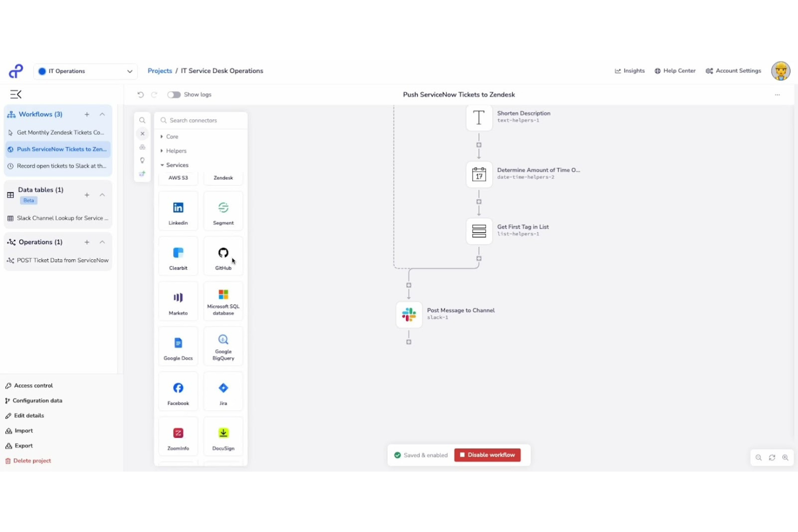798x532 pixels.
Task: Navigate to Insights in the header
Action: (629, 71)
